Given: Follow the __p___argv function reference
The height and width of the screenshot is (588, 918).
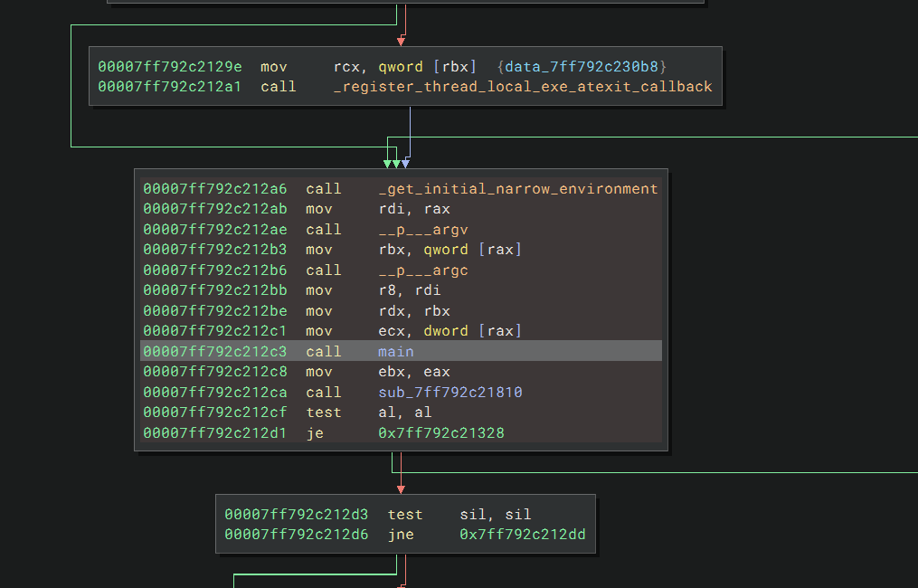Looking at the screenshot, I should [423, 230].
